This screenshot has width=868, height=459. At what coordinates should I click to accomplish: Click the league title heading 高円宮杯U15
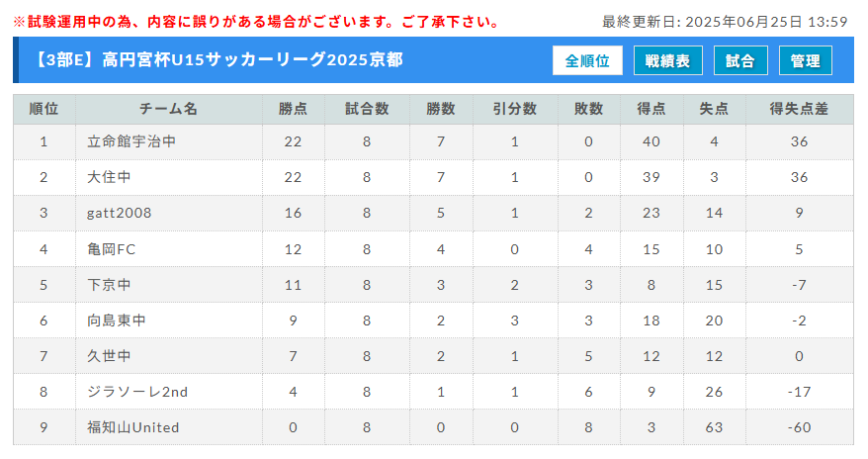[218, 59]
